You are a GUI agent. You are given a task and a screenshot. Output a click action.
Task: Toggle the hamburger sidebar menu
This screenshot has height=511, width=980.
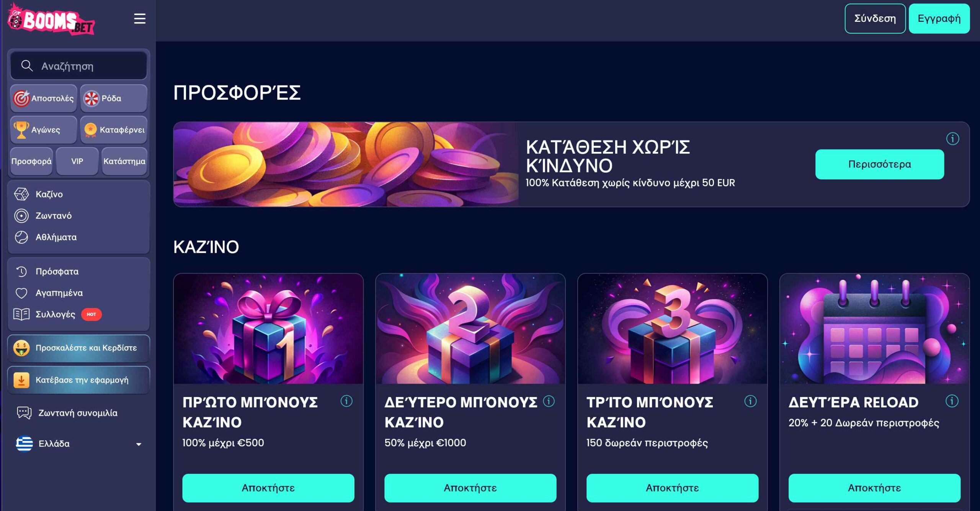140,19
